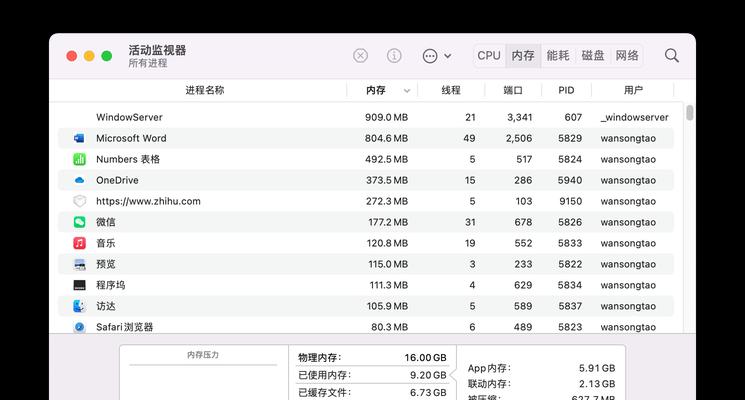This screenshot has width=745, height=400.
Task: Click the yellow minimize window button
Action: [89, 56]
